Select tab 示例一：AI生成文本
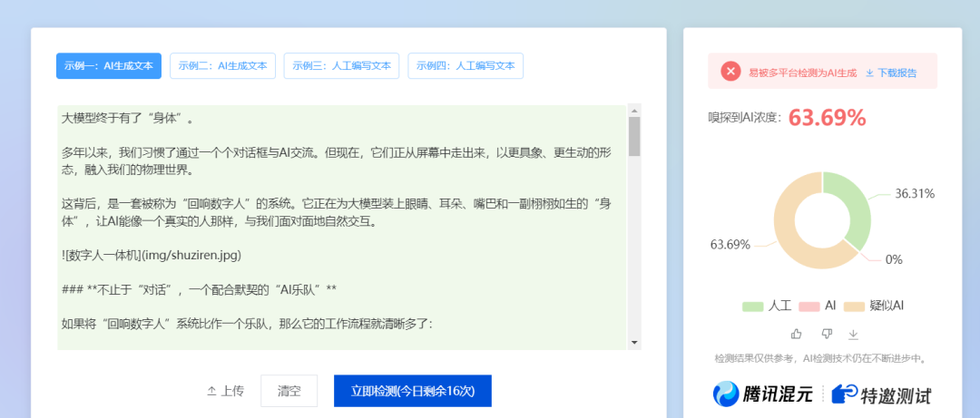 tap(109, 65)
